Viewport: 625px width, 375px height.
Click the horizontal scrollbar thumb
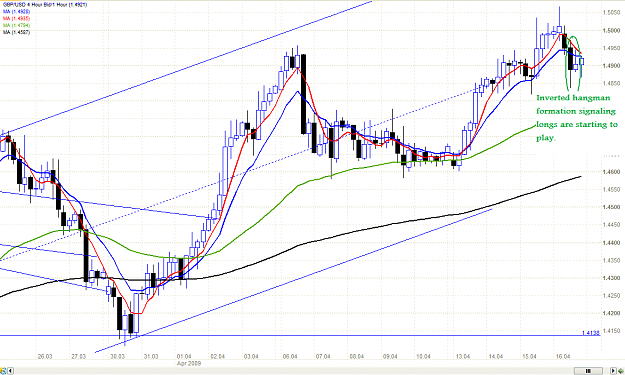[588, 371]
